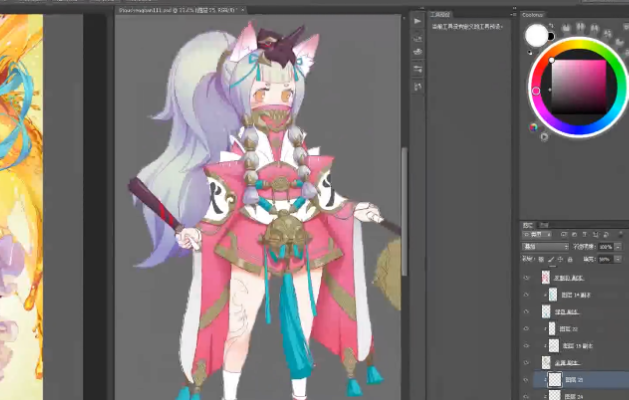Reset default colors icon below the foreground circle
This screenshot has height=400, width=629.
pyautogui.click(x=530, y=53)
